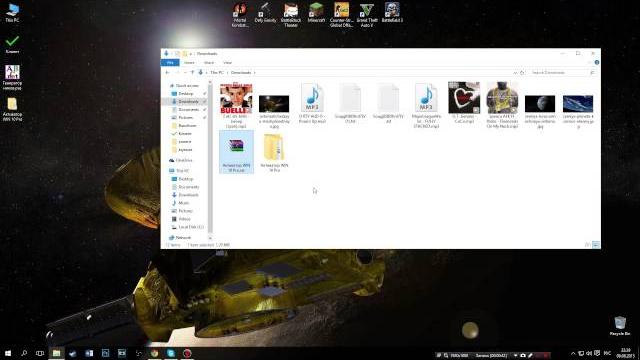This screenshot has width=640, height=360.
Task: Select Documents under Quick access
Action: [189, 110]
